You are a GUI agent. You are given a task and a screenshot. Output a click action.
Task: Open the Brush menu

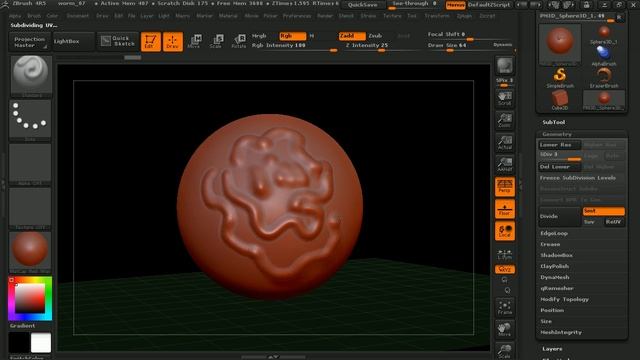34,16
